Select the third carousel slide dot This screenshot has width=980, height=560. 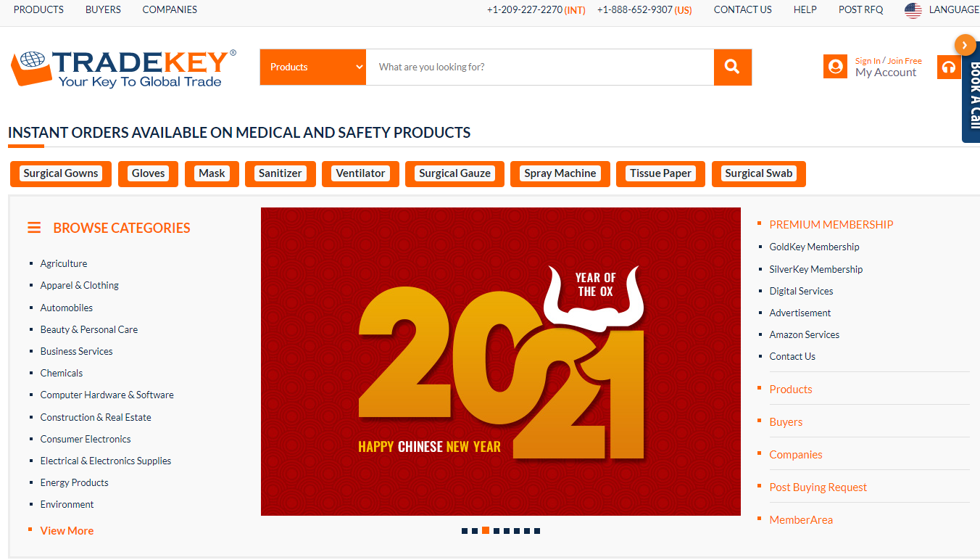click(x=486, y=530)
